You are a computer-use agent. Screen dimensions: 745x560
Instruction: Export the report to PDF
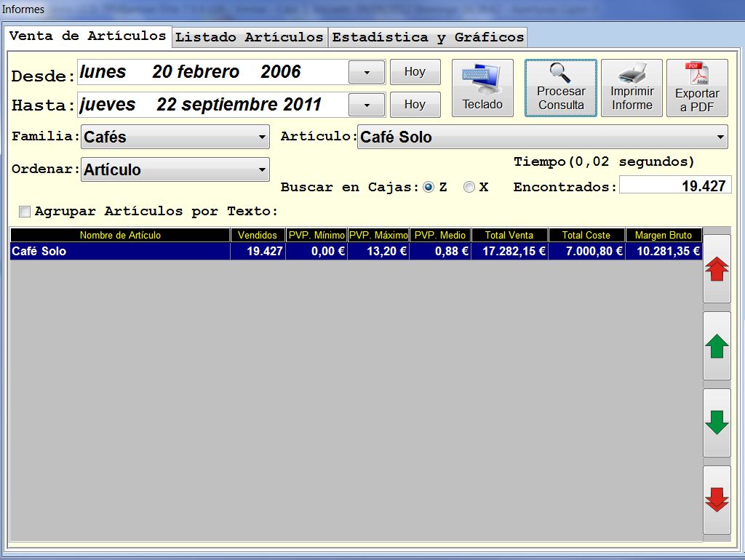pyautogui.click(x=696, y=88)
